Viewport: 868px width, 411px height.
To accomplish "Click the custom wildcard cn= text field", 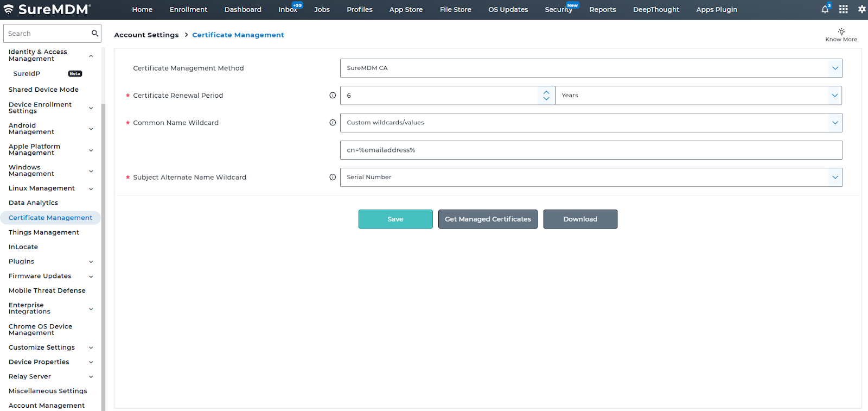I will click(x=591, y=150).
